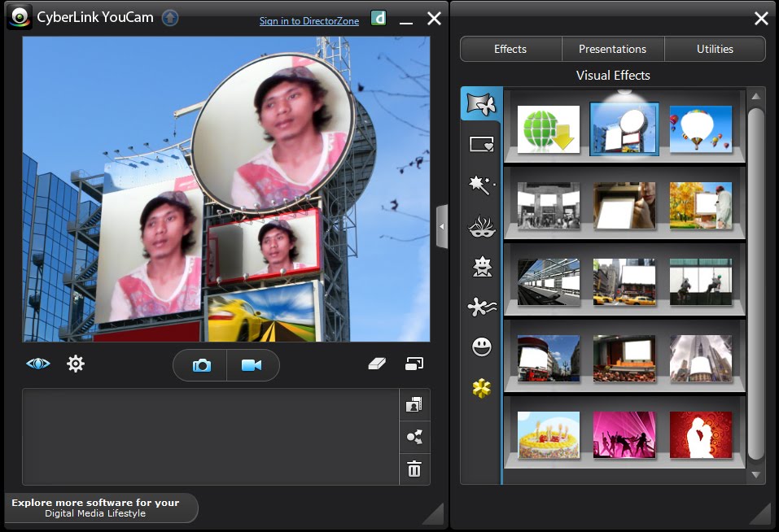Screen dimensions: 779x532
Task: Click the CyberLink YouCam logo icon
Action: pyautogui.click(x=20, y=17)
